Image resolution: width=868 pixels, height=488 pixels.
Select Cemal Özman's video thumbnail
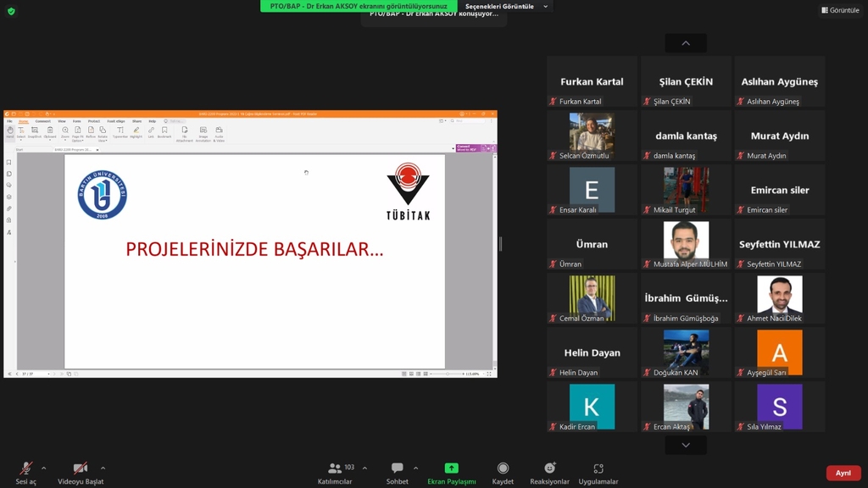592,298
